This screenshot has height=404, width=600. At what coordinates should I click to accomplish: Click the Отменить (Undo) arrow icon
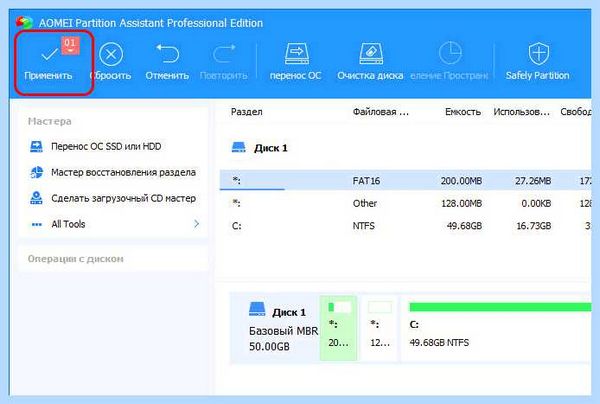pos(168,54)
